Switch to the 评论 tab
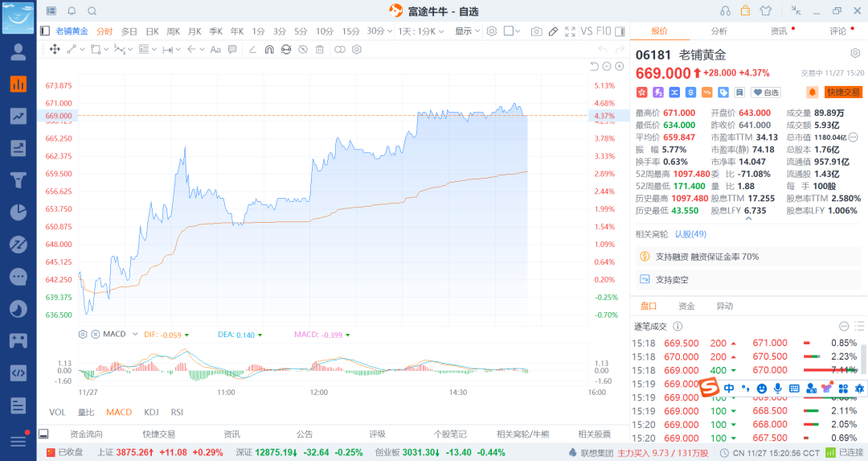868x461 pixels. [x=838, y=31]
